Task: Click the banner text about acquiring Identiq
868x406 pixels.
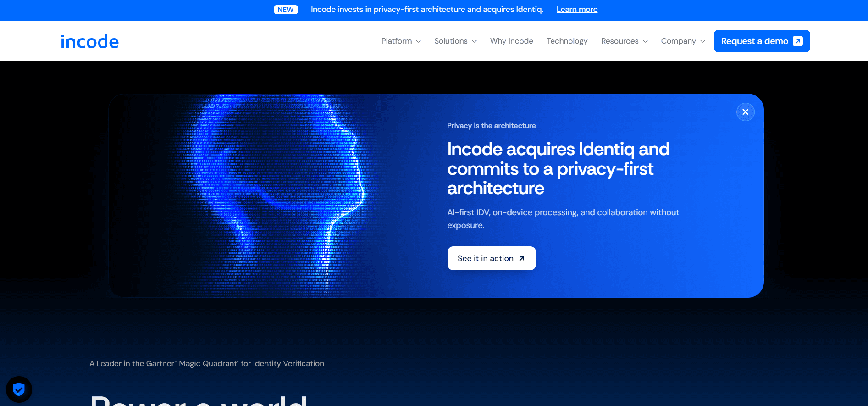Action: (427, 10)
